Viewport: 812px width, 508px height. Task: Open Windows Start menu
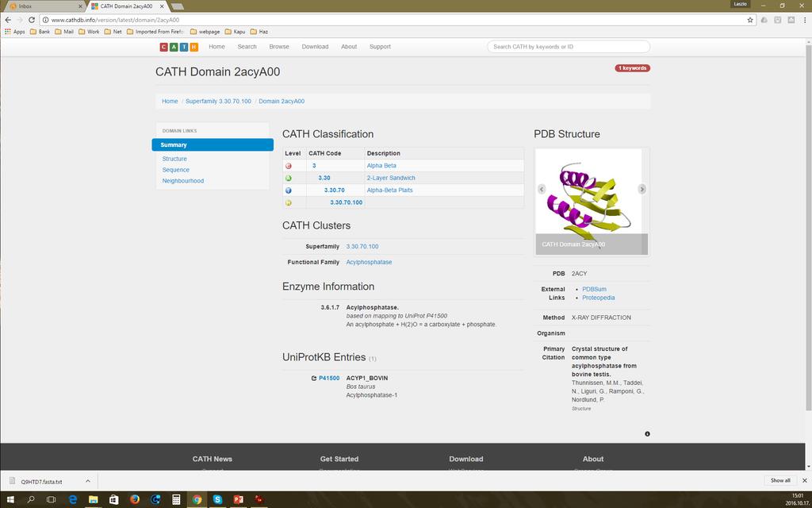point(10,500)
